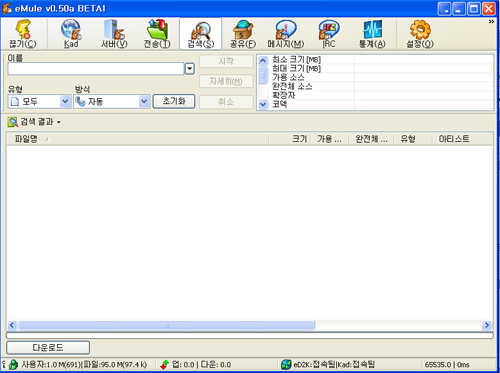Click the upload/download arrows status icon
The width and height of the screenshot is (500, 373).
164,364
